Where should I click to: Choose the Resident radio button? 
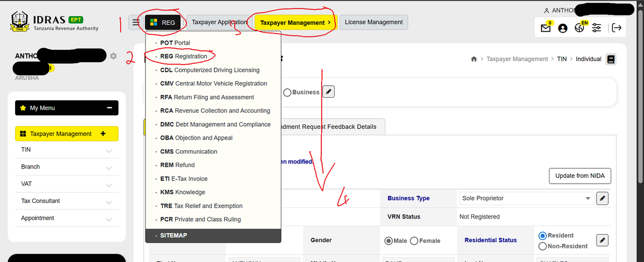(x=542, y=236)
